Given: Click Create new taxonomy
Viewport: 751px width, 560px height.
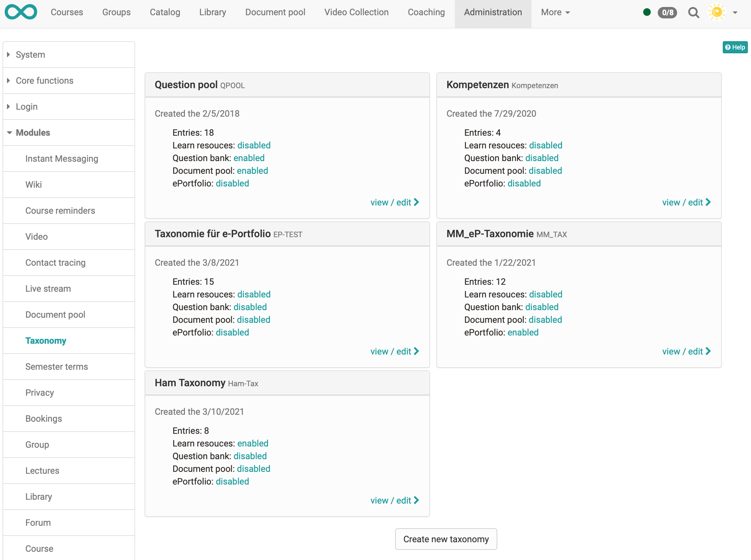Looking at the screenshot, I should click(446, 539).
